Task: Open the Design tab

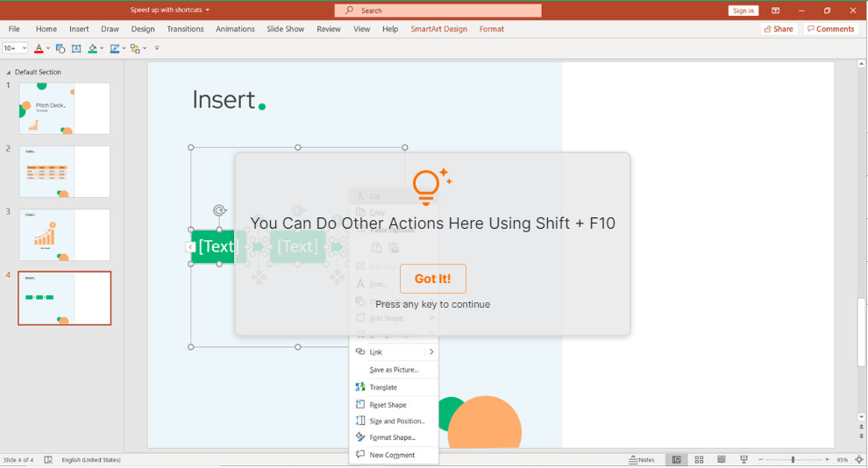Action: 143,29
